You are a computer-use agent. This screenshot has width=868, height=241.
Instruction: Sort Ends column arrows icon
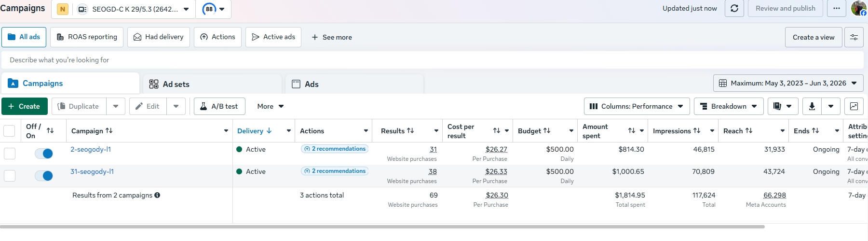(x=815, y=130)
